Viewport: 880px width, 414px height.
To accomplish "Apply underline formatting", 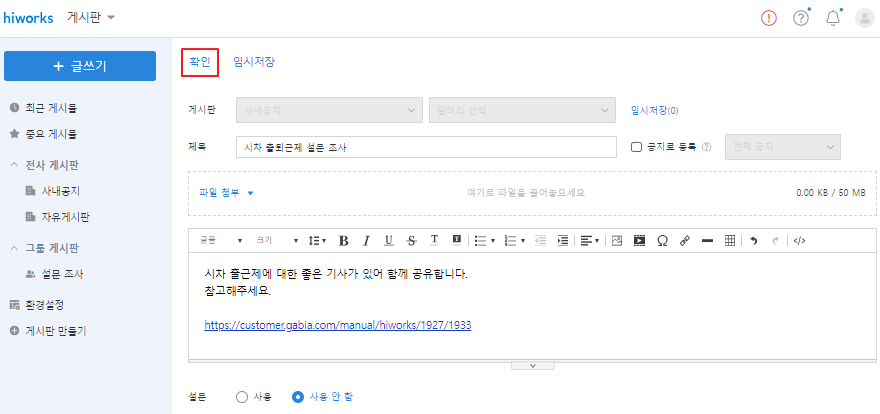I will [388, 241].
